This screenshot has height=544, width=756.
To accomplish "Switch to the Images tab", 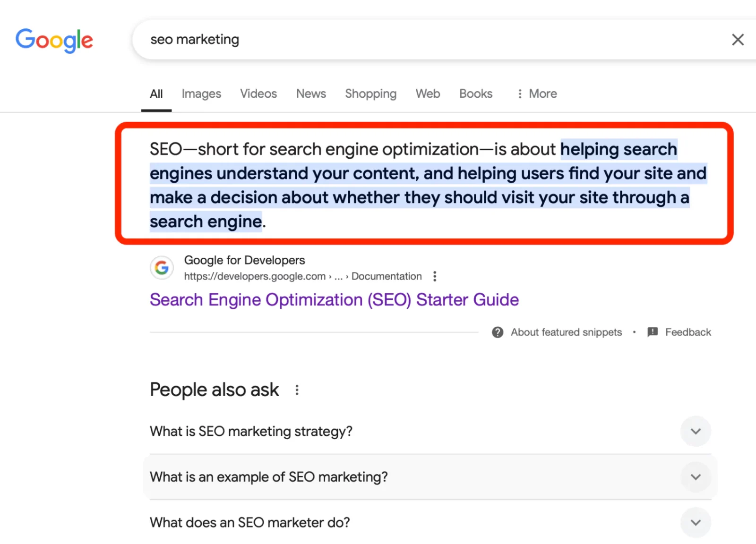I will [x=201, y=93].
